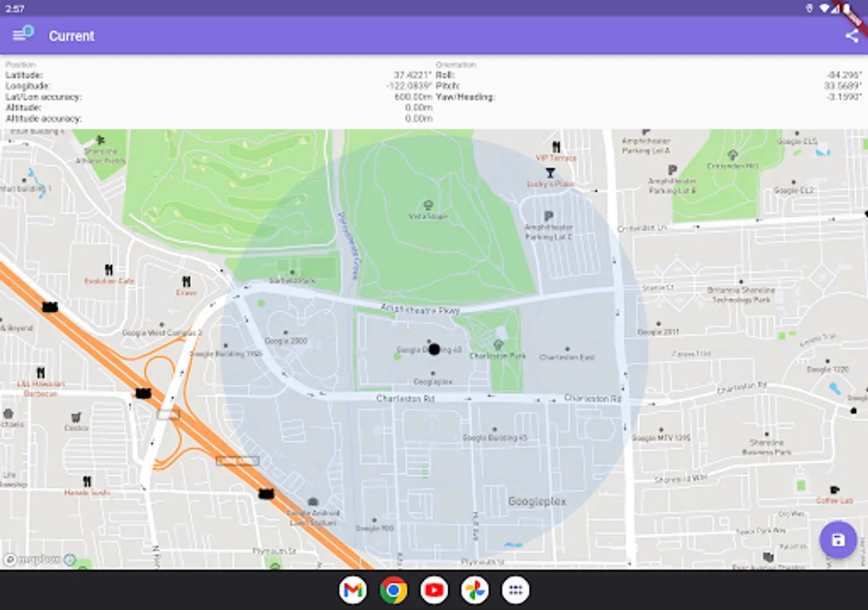This screenshot has height=610, width=868.
Task: Tap the Hanabi Sushi restaurant icon
Action: 87,481
